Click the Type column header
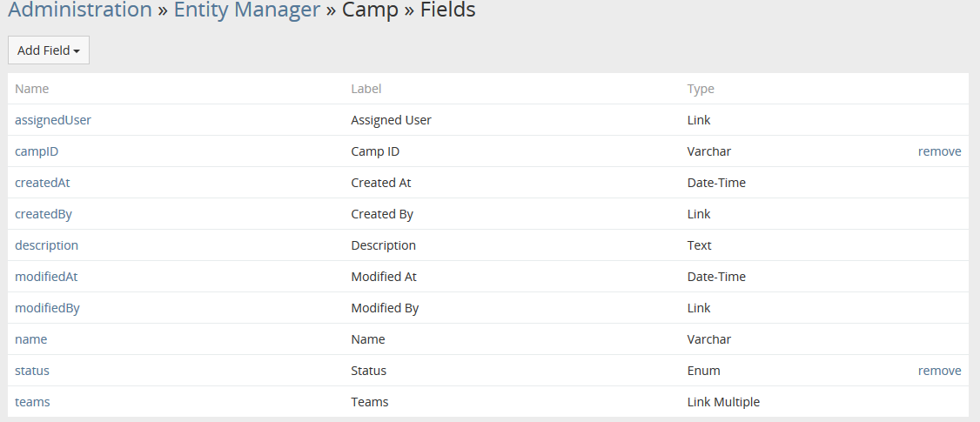Image resolution: width=980 pixels, height=422 pixels. (701, 89)
